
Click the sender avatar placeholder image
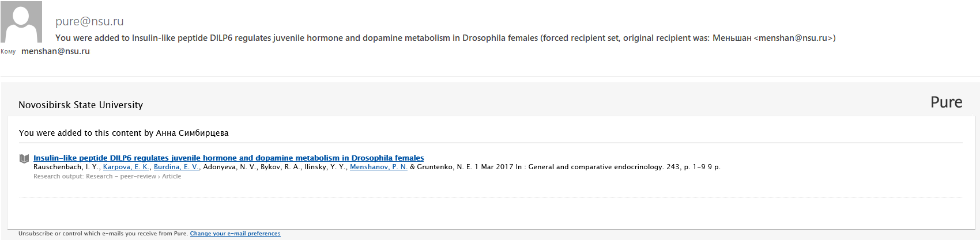click(21, 22)
